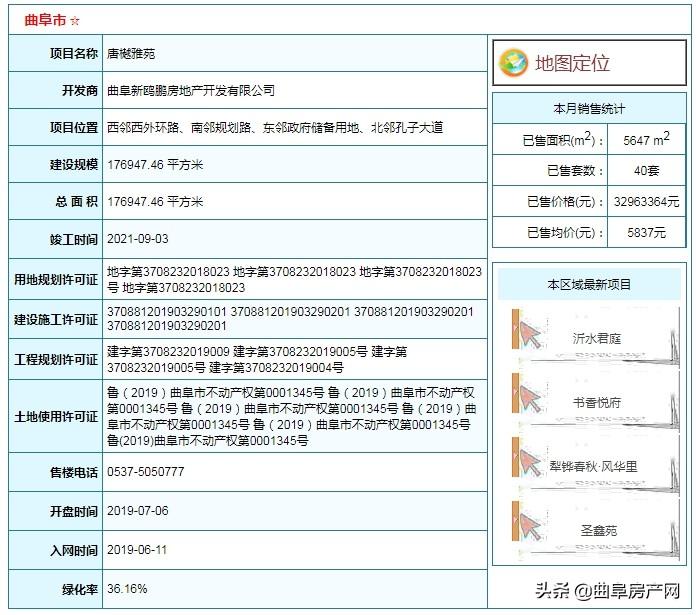Screen dimensions: 696x615
Task: Click the listing date 2019-06-11
Action: (x=137, y=550)
